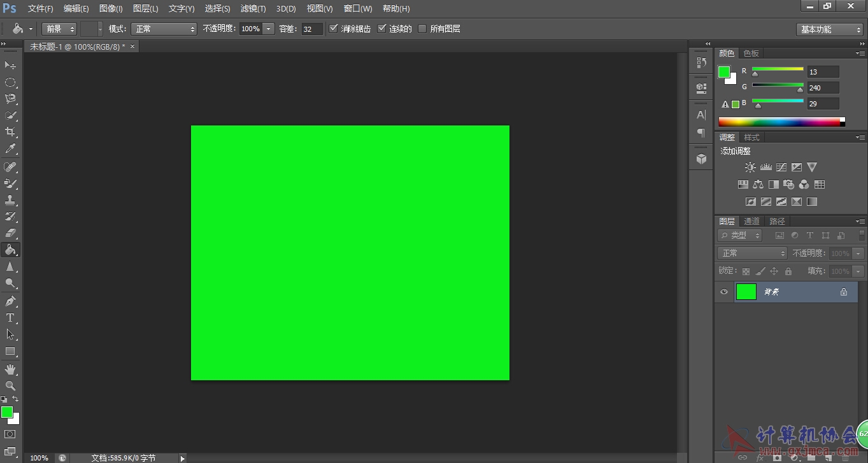The image size is (868, 463).
Task: Select the Healing Brush tool
Action: click(x=10, y=167)
